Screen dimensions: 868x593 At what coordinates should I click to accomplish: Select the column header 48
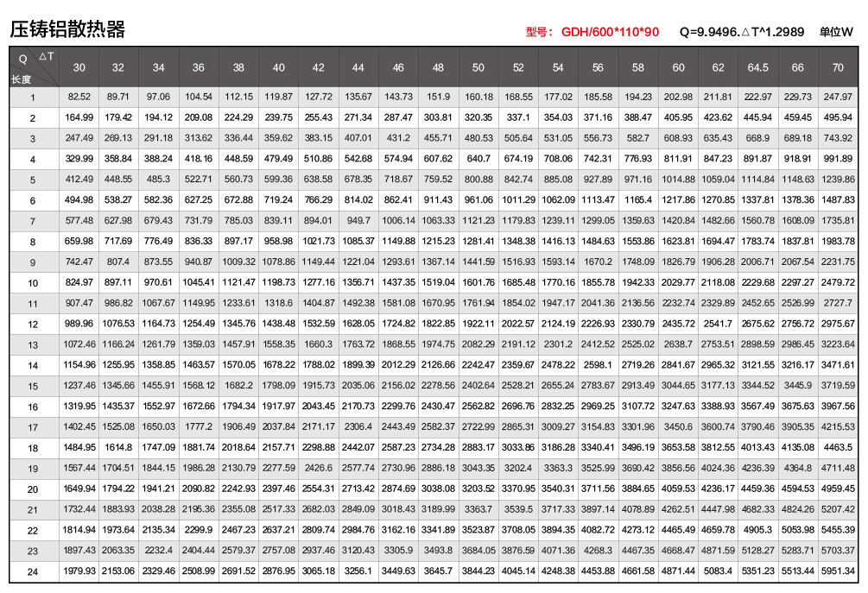click(x=438, y=67)
